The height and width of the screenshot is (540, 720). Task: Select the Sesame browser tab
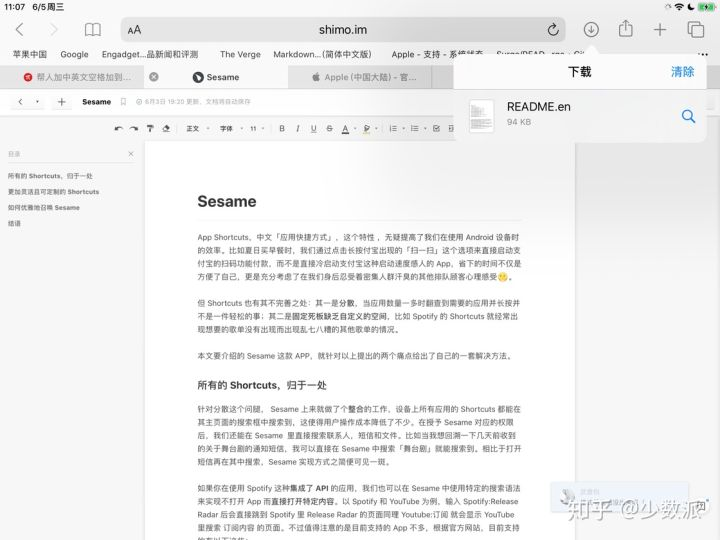pyautogui.click(x=216, y=77)
